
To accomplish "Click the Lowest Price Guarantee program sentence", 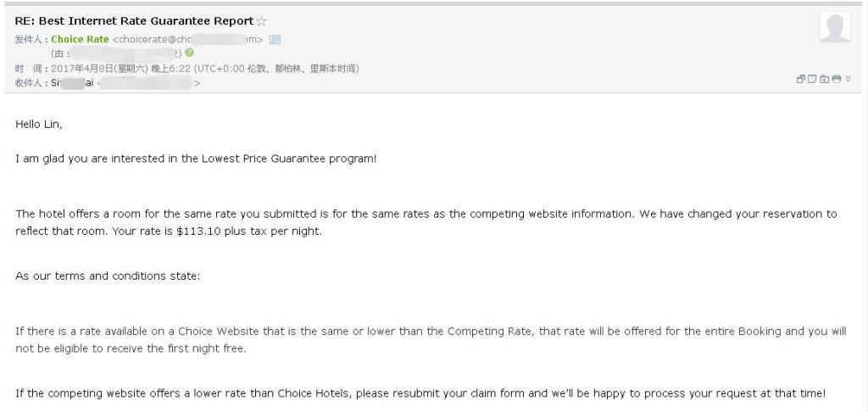I will click(x=196, y=159).
